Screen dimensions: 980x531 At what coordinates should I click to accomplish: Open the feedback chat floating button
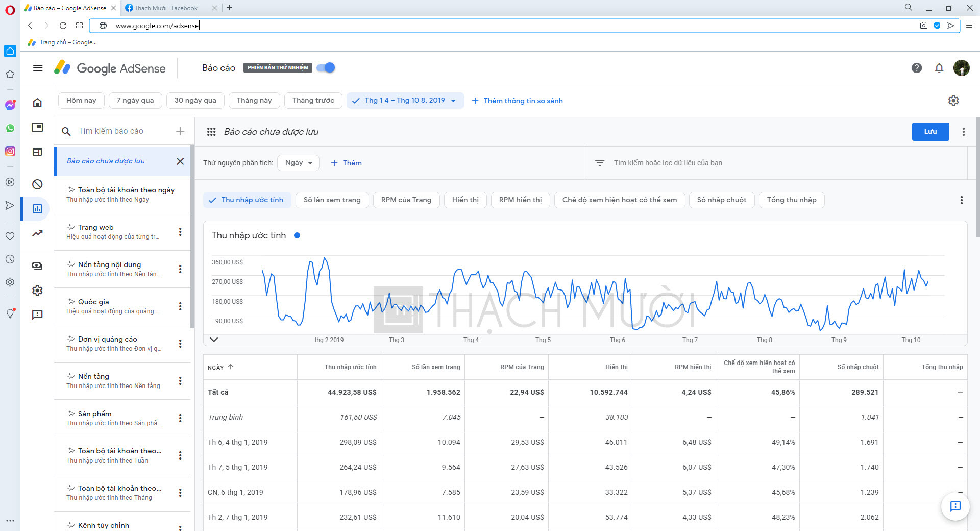coord(955,506)
